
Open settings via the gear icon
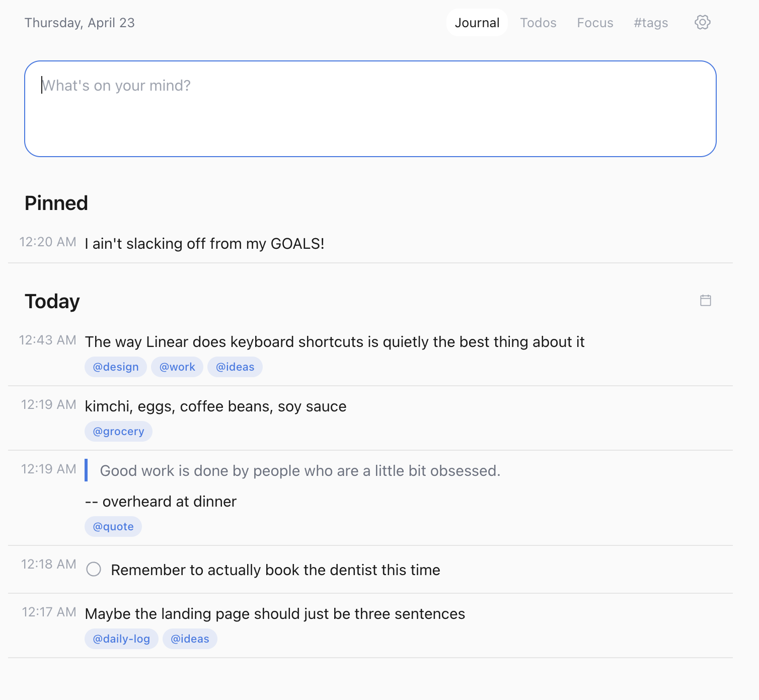point(702,22)
